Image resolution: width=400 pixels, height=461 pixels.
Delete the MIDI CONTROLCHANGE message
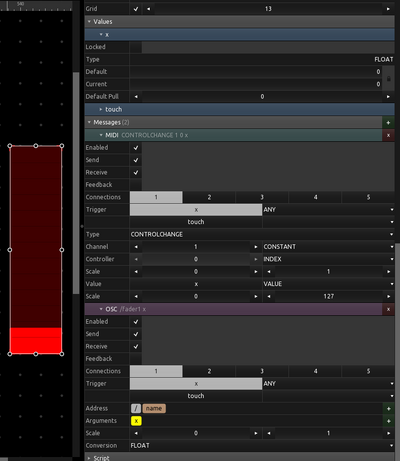(388, 135)
